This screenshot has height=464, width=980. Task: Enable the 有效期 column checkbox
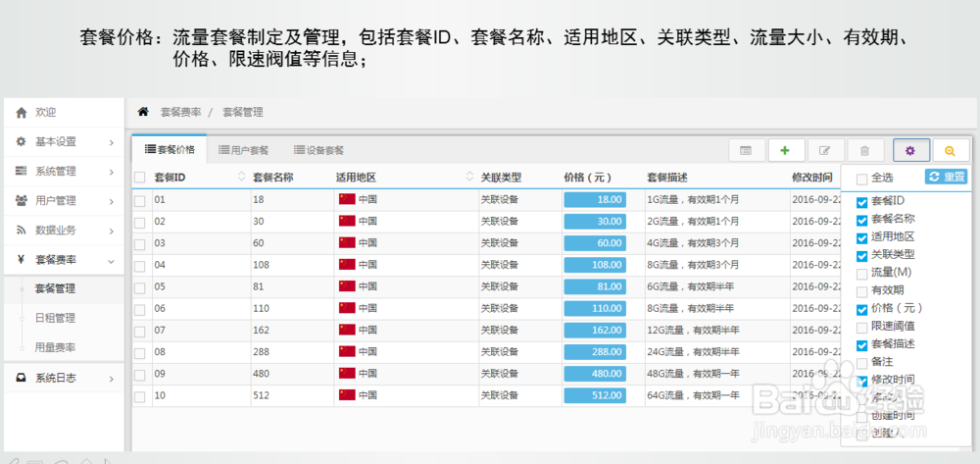click(x=861, y=291)
